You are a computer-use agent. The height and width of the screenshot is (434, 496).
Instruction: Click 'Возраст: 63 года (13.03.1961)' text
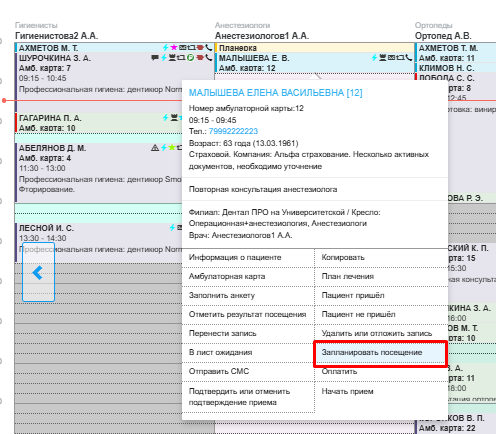(243, 143)
